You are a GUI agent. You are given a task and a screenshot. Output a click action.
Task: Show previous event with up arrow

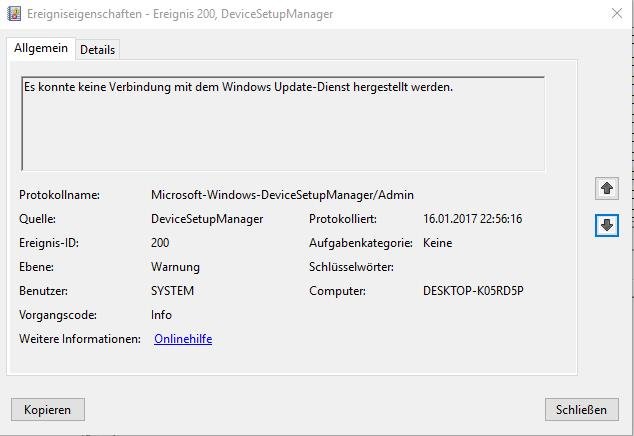(x=607, y=188)
